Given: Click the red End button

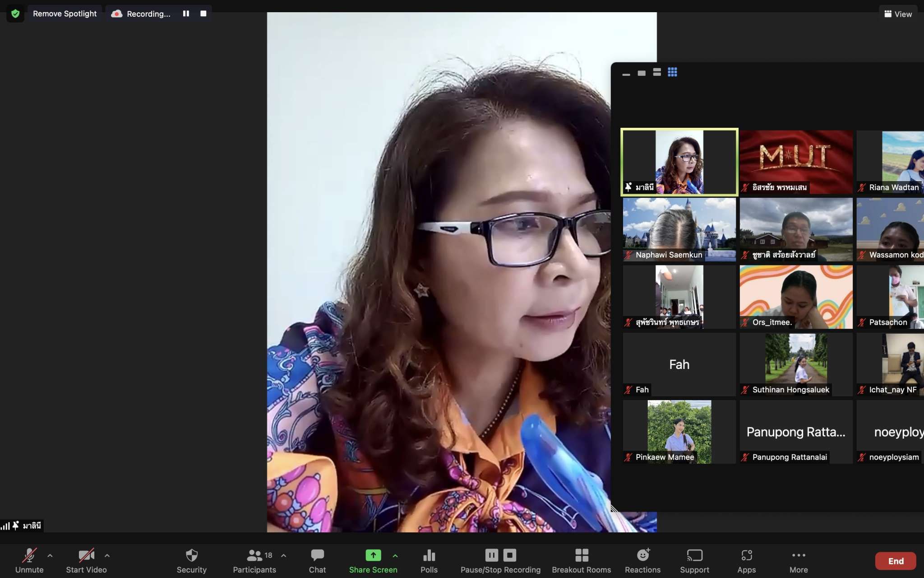Looking at the screenshot, I should coord(896,561).
